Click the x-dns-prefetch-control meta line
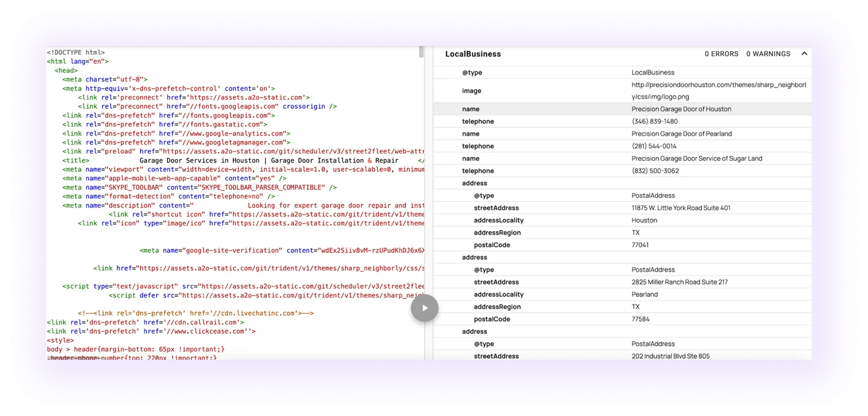This screenshot has width=868, height=416. point(168,88)
